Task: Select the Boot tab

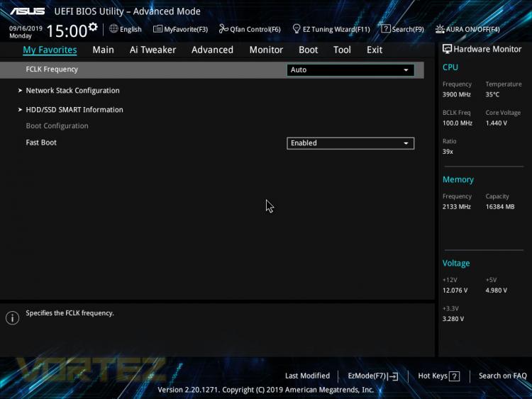Action: (308, 50)
